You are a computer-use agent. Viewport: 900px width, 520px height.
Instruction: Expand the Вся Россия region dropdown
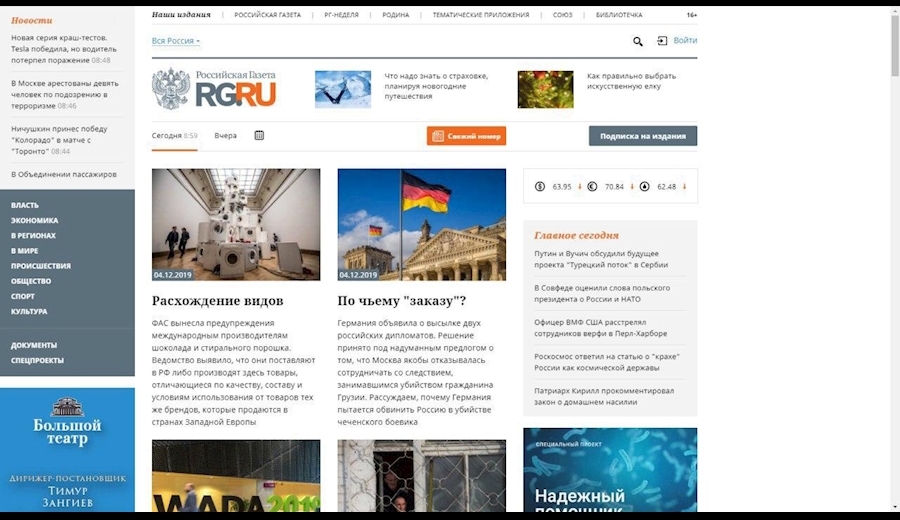pyautogui.click(x=176, y=41)
